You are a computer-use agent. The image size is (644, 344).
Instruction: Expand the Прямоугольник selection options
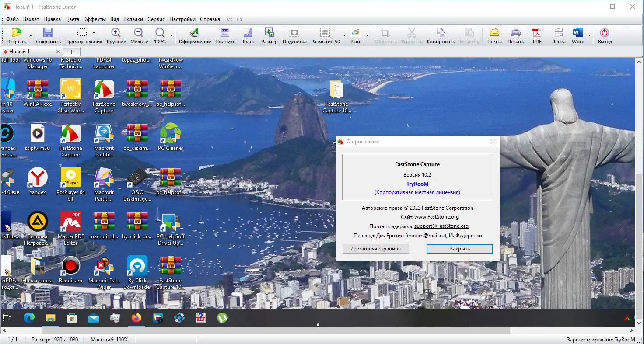94,32
